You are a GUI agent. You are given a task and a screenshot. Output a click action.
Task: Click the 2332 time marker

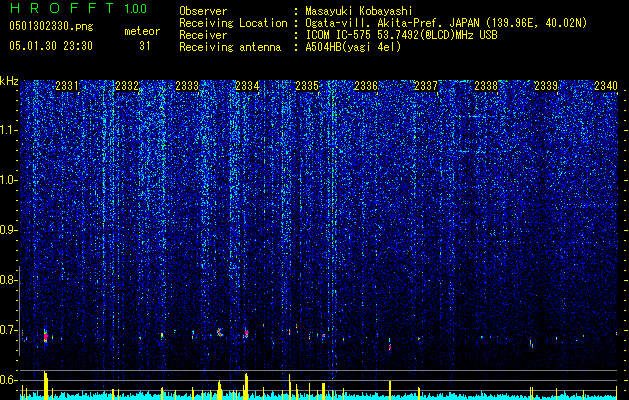pyautogui.click(x=127, y=86)
